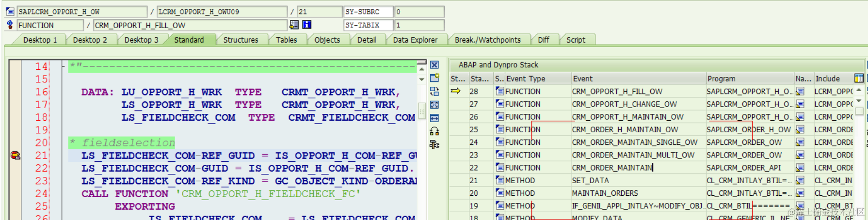
Task: Click navigation icon in CRM_ORDER_MAINTAIN_SINGLE_OW row
Action: pyautogui.click(x=800, y=142)
